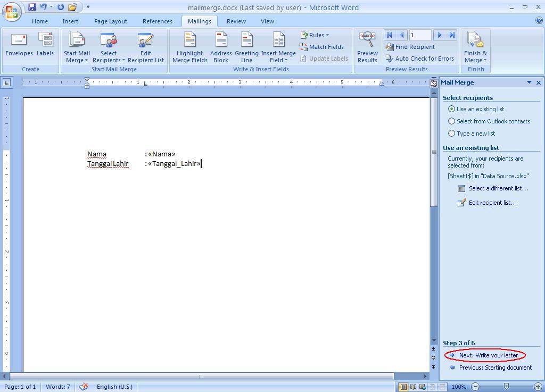Image resolution: width=545 pixels, height=392 pixels.
Task: Click the record number input field
Action: [x=420, y=35]
